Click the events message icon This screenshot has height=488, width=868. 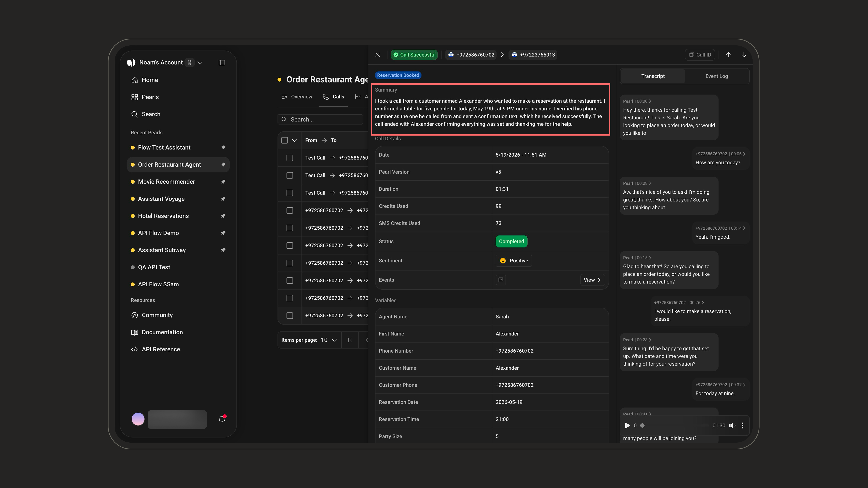[501, 280]
